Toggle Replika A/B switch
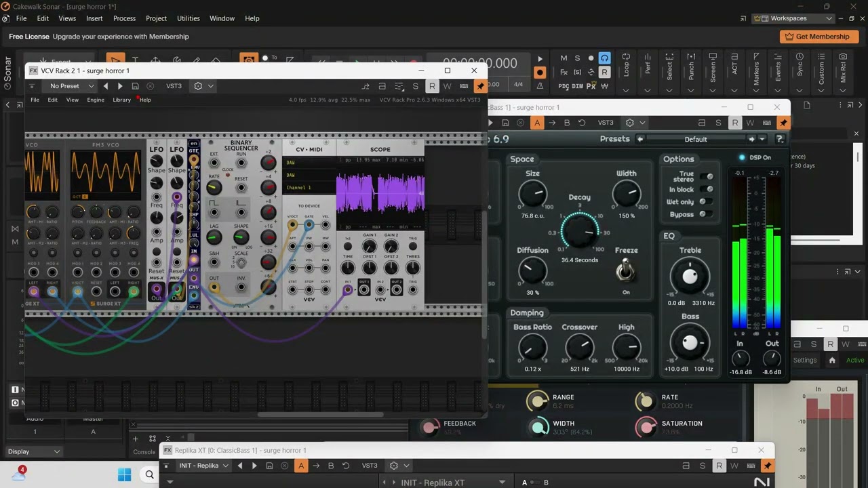The height and width of the screenshot is (488, 868). pos(535,483)
